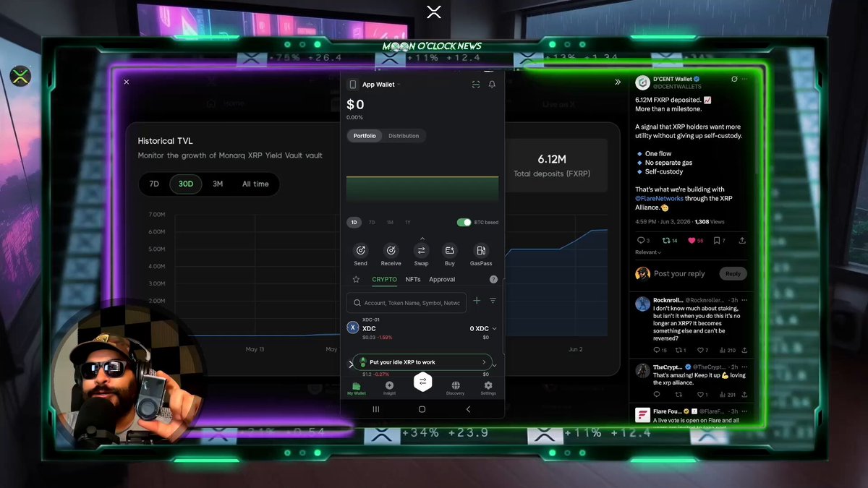The image size is (868, 488).
Task: Open the @FlareNetworks mention link
Action: click(x=659, y=198)
